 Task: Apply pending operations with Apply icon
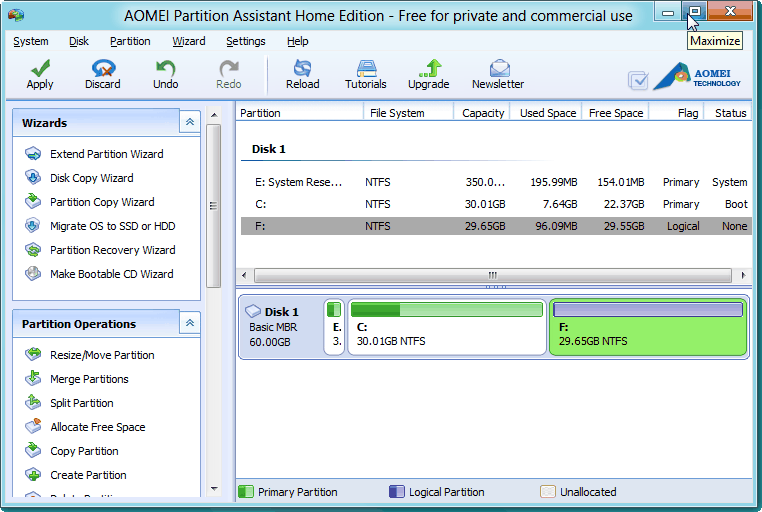click(40, 75)
